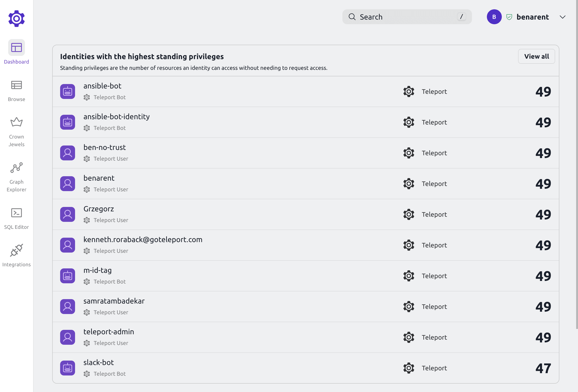Navigate to Crown Jewels section
578x392 pixels.
click(16, 130)
